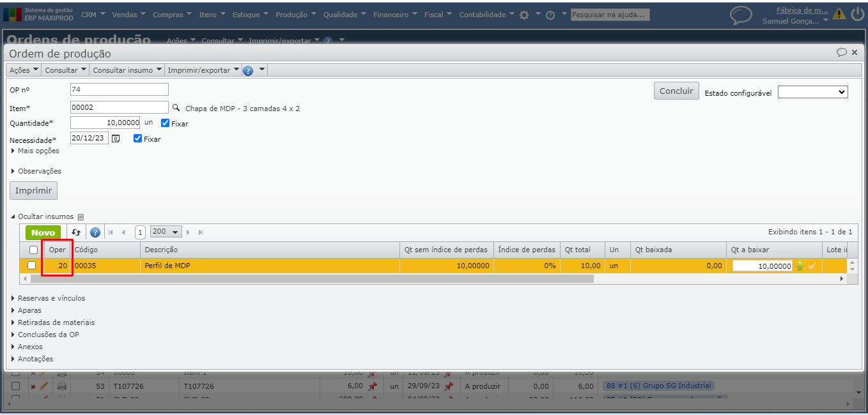Open the Vendas top menu
This screenshot has width=868, height=415.
(128, 15)
